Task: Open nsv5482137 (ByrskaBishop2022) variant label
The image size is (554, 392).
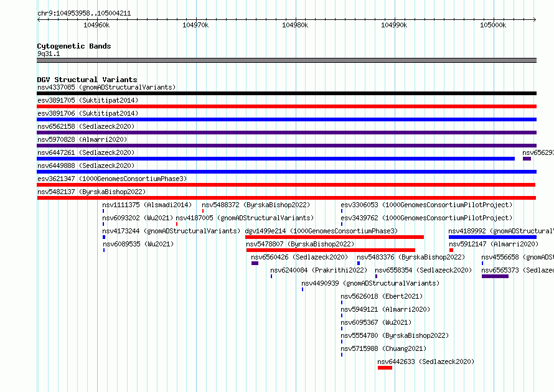Action: click(92, 192)
